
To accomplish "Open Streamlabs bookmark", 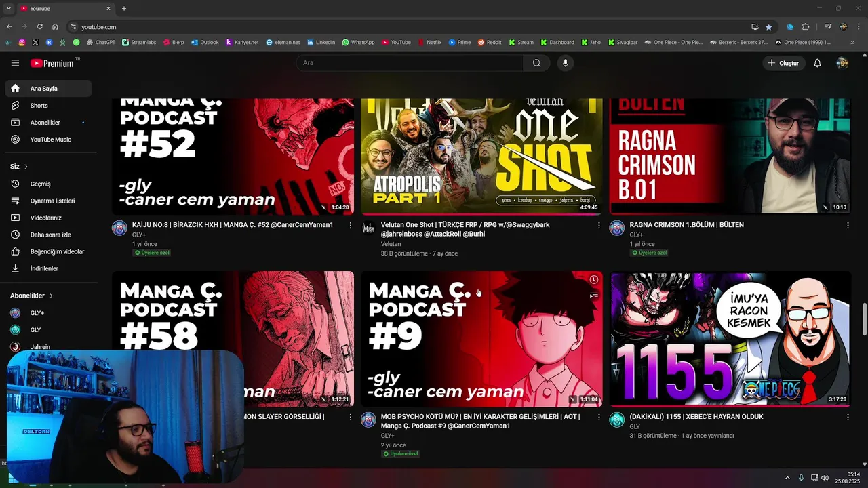I will [x=139, y=42].
